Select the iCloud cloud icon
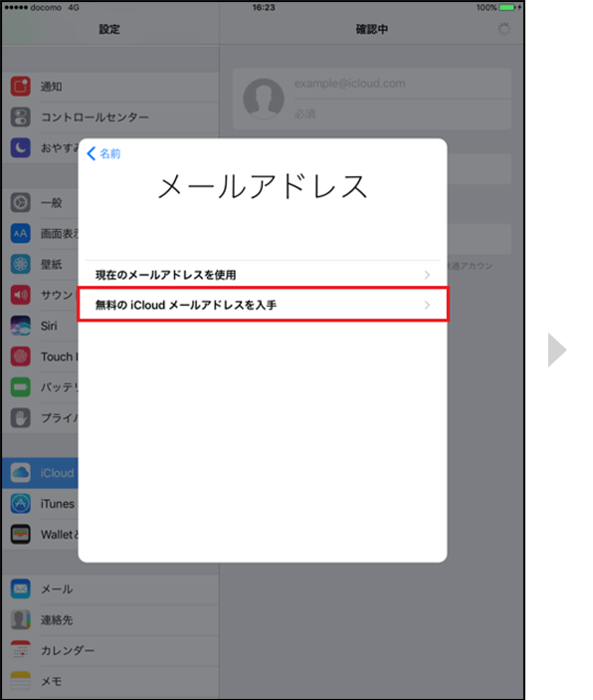 (x=21, y=473)
